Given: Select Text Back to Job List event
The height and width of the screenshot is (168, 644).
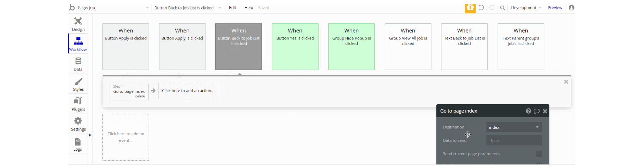Looking at the screenshot, I should click(465, 47).
